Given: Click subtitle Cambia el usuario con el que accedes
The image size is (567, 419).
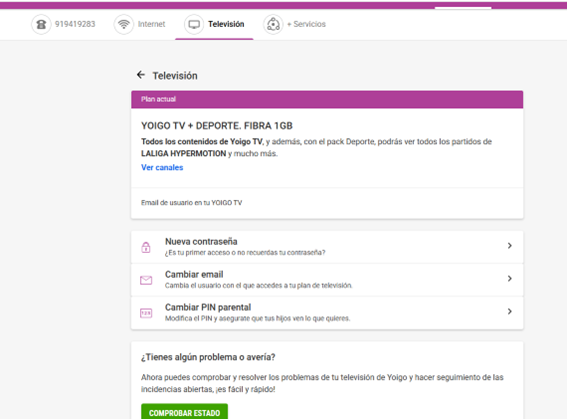Looking at the screenshot, I should pos(259,286).
